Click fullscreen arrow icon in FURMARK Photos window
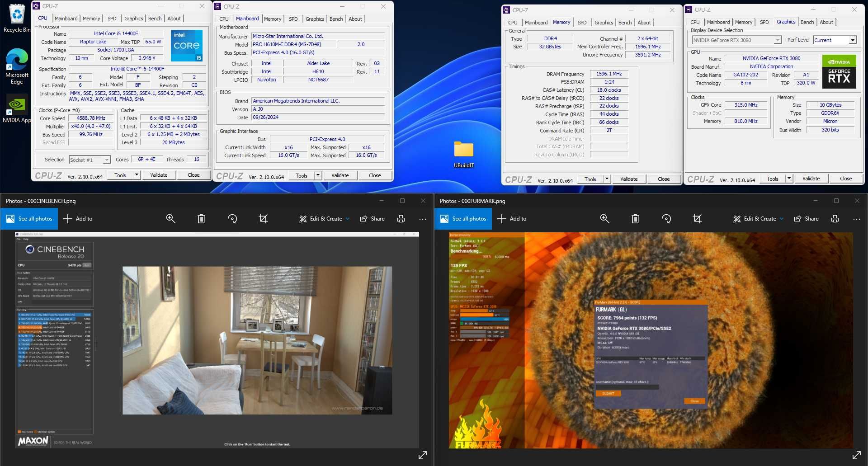The image size is (868, 466). [857, 455]
